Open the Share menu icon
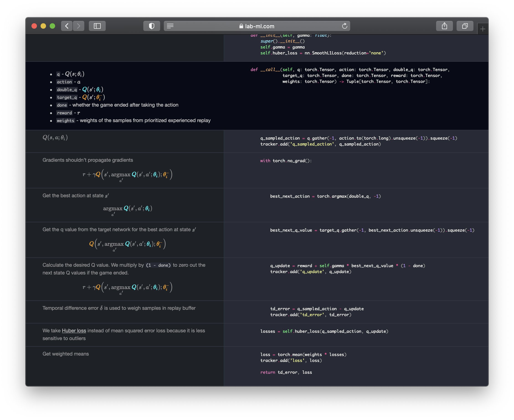Viewport: 514px width, 420px height. coord(444,26)
